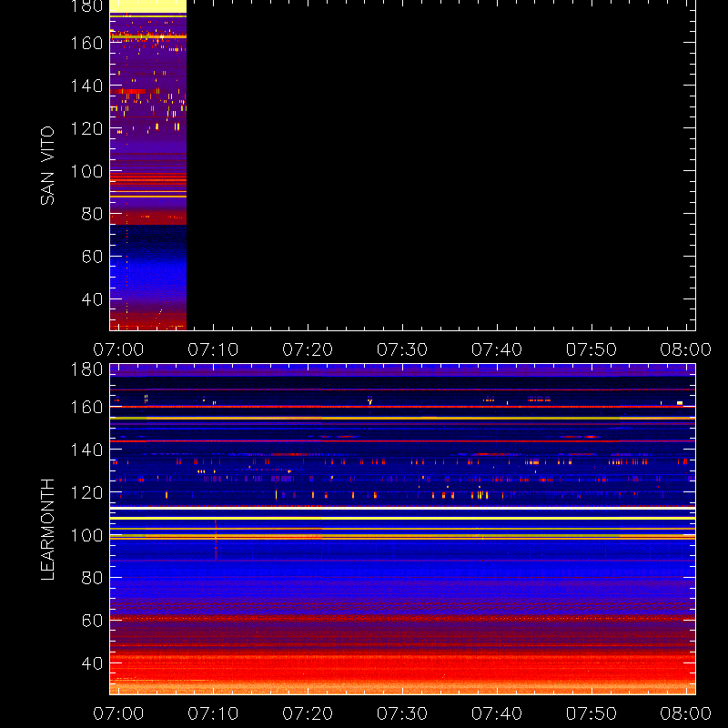The width and height of the screenshot is (728, 728).
Task: Click the 07:00 time label under LEARMONTH plot
Action: pyautogui.click(x=118, y=713)
